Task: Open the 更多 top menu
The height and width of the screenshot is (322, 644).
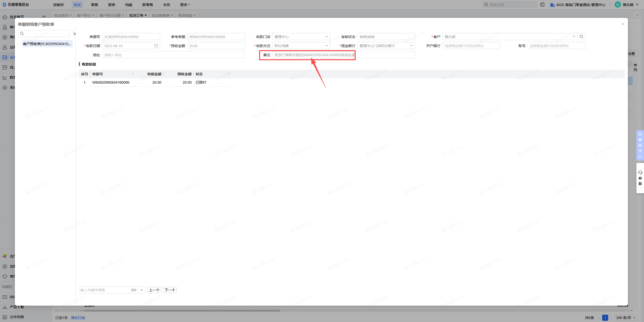Action: (185, 5)
